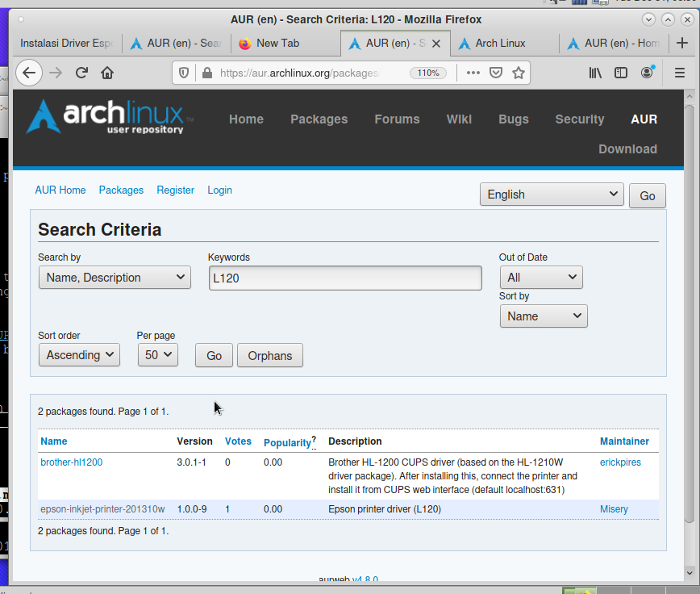Click the Keywords search field
Screen dimensions: 700x594
344,278
